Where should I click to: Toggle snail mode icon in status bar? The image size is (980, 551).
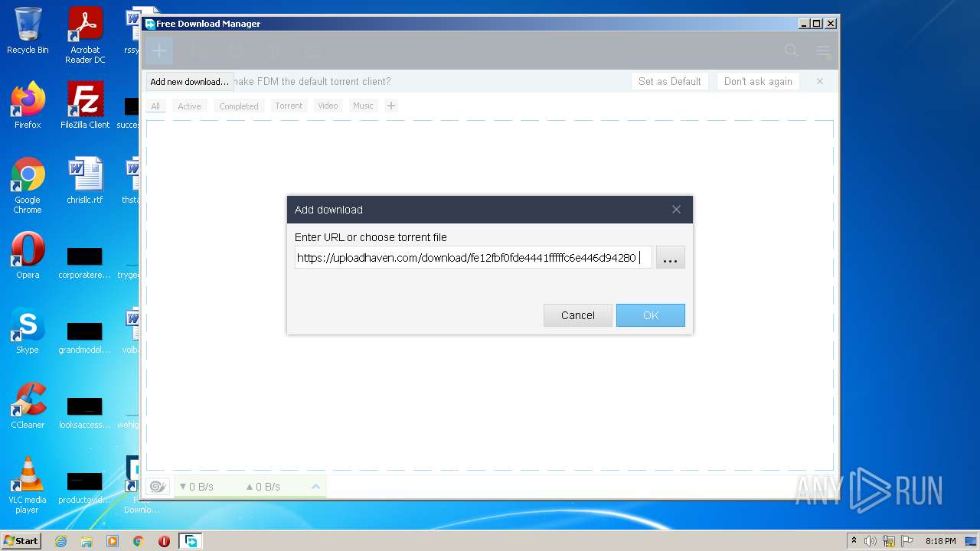pyautogui.click(x=158, y=487)
